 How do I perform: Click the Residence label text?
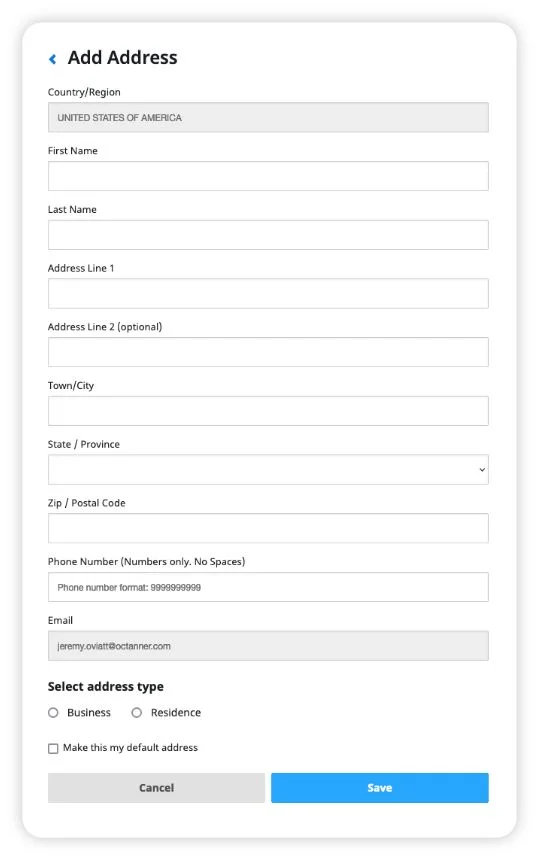coord(175,712)
